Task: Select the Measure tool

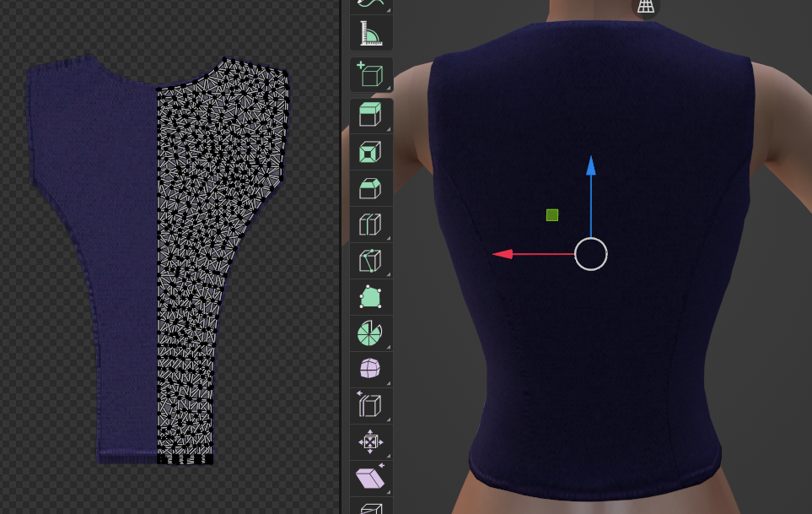Action: tap(371, 33)
